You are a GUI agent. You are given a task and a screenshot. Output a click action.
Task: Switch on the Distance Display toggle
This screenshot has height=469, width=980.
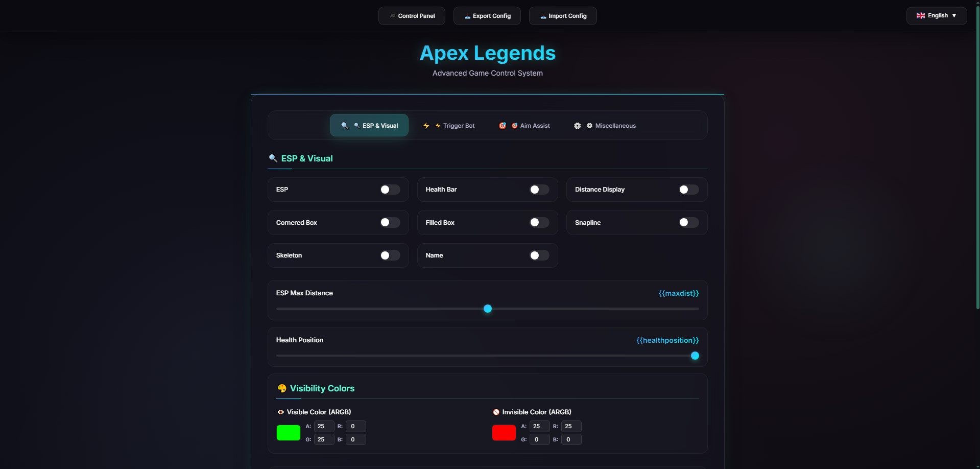688,190
